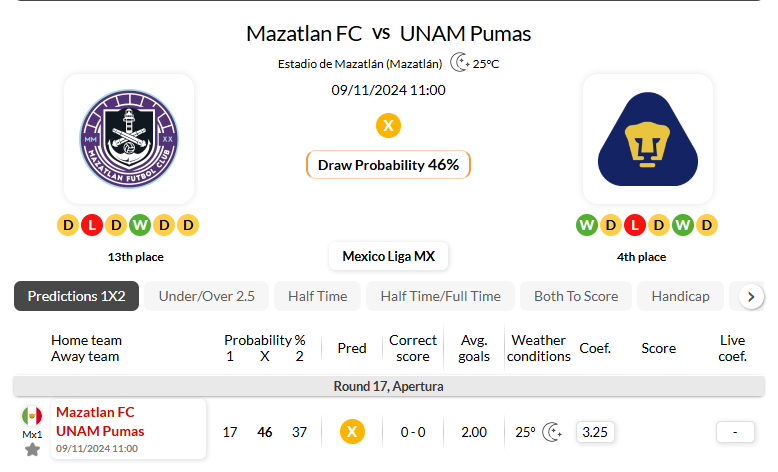Click the live coefficient dash box
The width and height of the screenshot is (778, 472).
click(735, 432)
